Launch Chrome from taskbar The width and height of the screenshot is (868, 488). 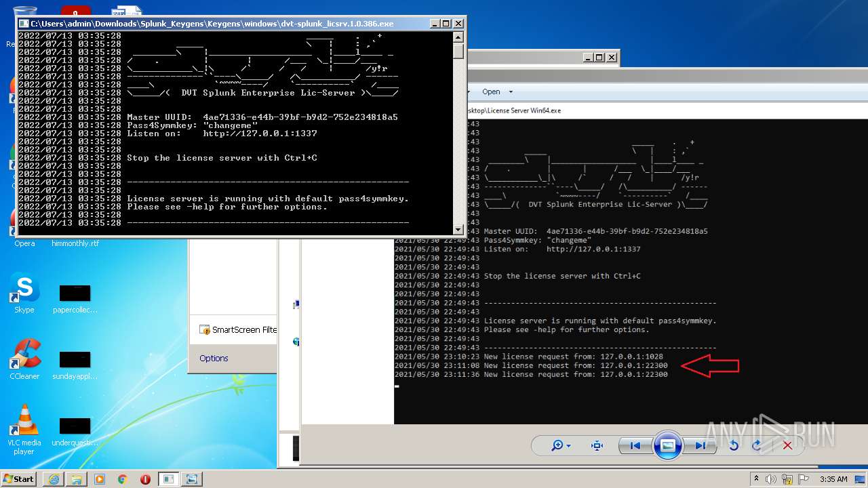122,479
